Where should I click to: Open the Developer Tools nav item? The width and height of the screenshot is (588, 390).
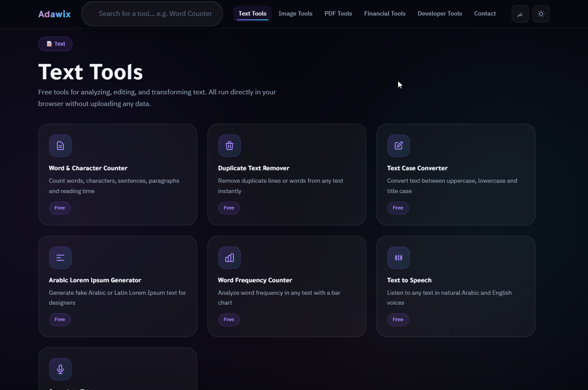click(x=440, y=13)
